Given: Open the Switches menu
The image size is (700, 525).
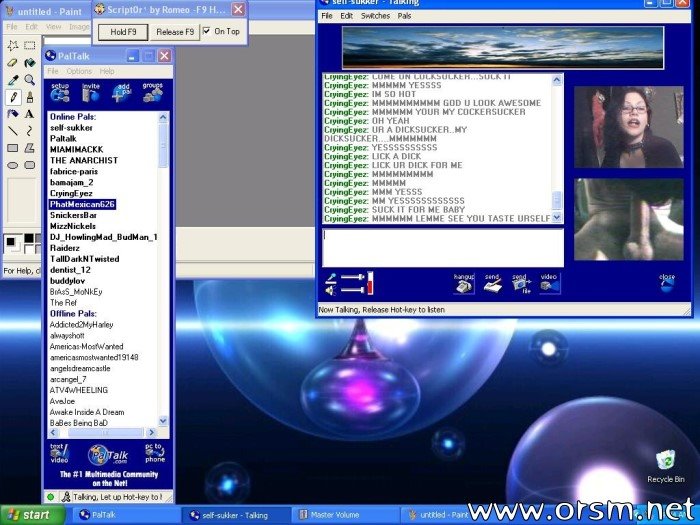Looking at the screenshot, I should (x=375, y=16).
